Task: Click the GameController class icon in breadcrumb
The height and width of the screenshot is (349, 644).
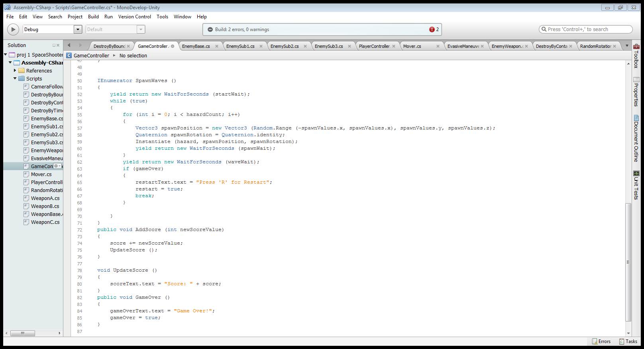Action: pyautogui.click(x=69, y=56)
